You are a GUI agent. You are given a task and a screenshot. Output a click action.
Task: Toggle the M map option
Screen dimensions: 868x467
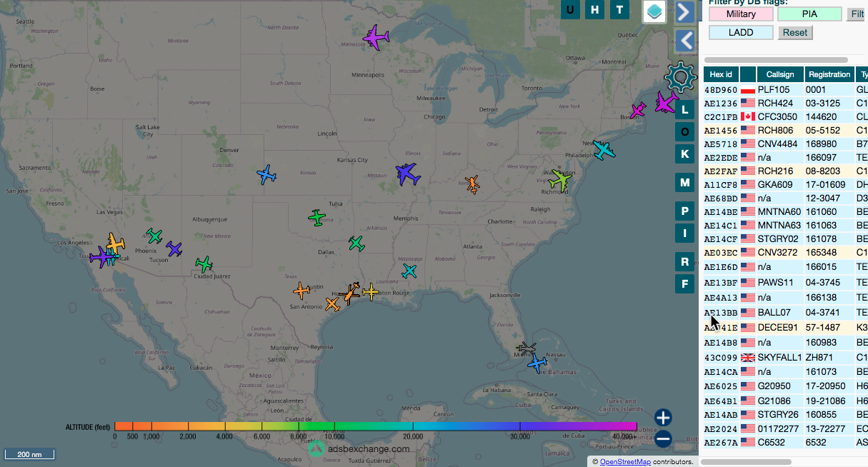click(684, 183)
